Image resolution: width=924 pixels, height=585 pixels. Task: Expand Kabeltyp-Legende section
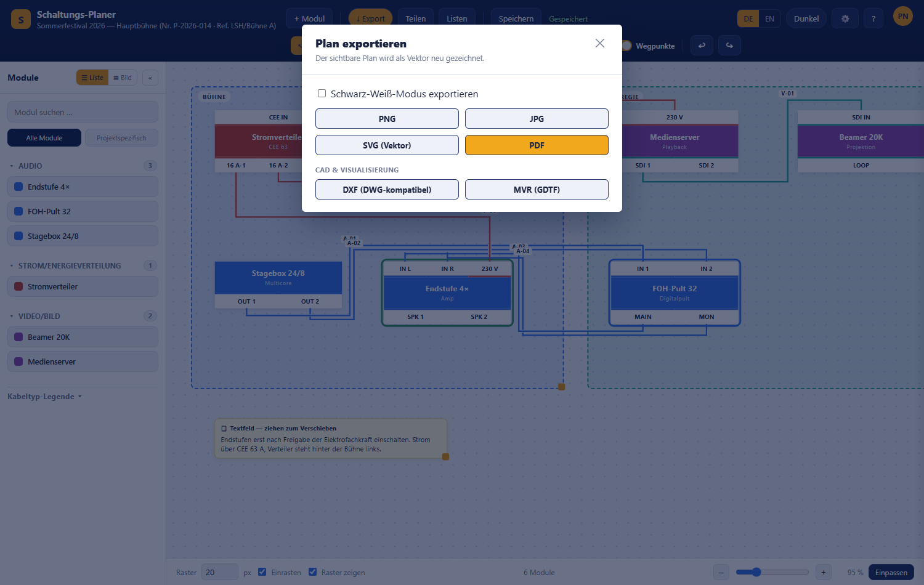coord(44,397)
